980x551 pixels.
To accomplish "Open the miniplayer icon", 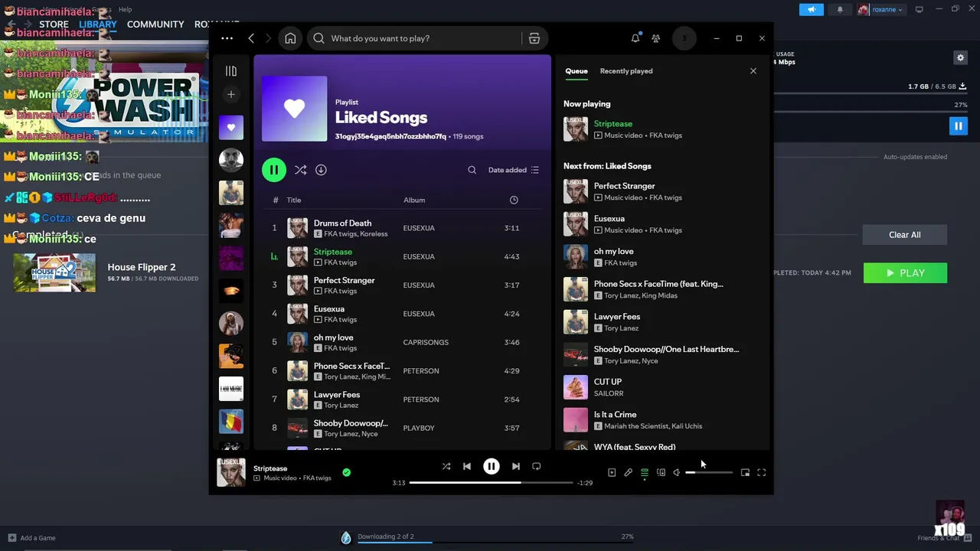I will pyautogui.click(x=745, y=473).
